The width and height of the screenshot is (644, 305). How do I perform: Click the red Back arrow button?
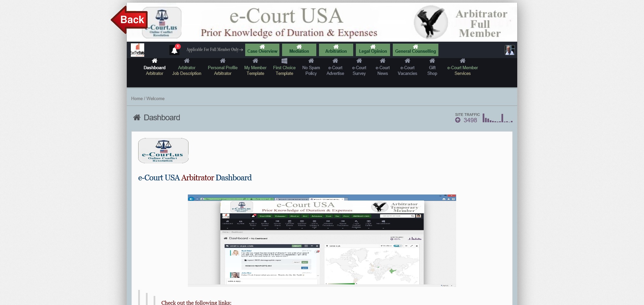pos(129,20)
